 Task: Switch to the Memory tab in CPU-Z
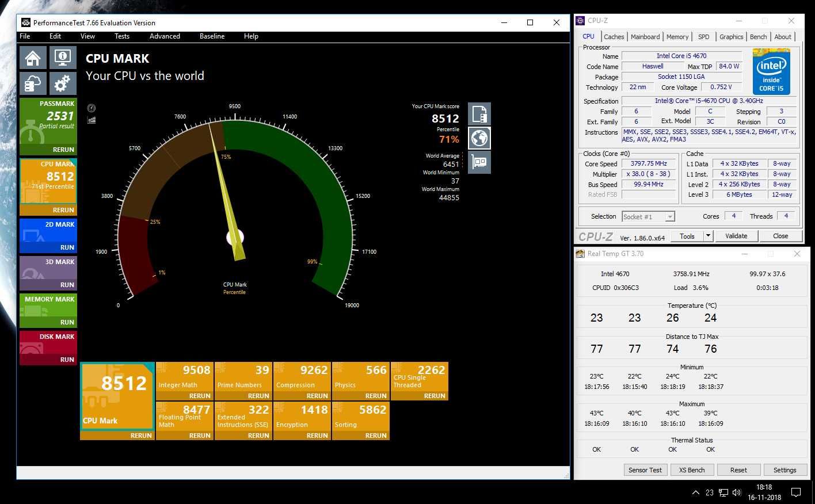click(677, 37)
